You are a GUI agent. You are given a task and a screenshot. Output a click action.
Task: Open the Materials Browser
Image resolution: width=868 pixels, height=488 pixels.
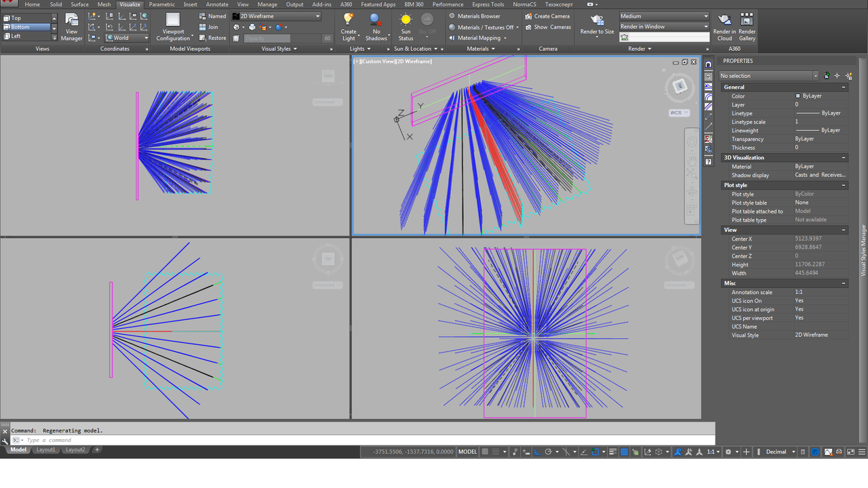tap(474, 16)
